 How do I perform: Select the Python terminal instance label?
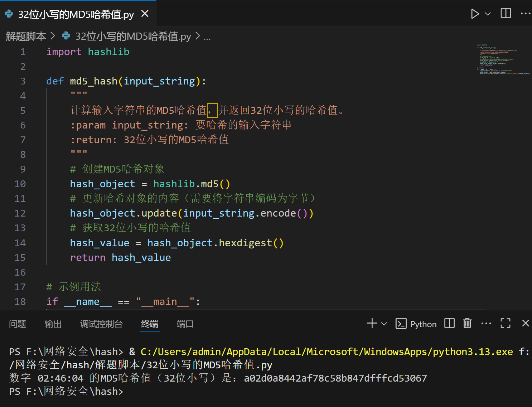(416, 324)
